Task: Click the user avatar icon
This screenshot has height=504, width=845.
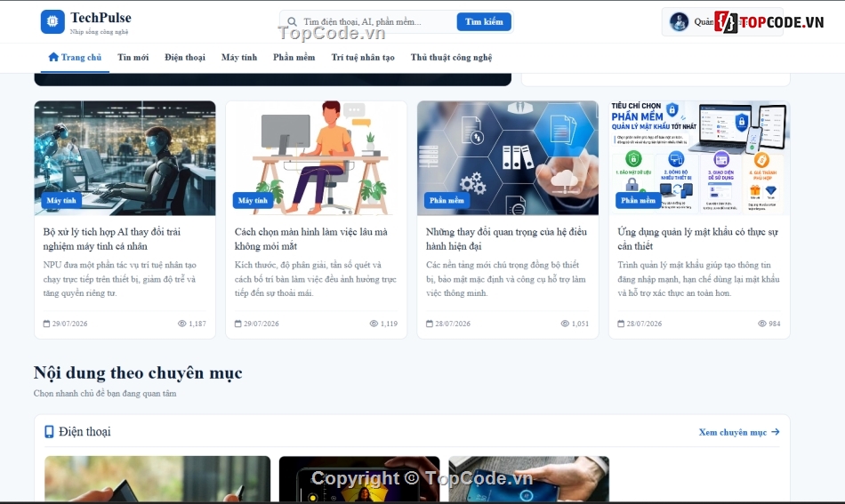Action: (x=679, y=21)
